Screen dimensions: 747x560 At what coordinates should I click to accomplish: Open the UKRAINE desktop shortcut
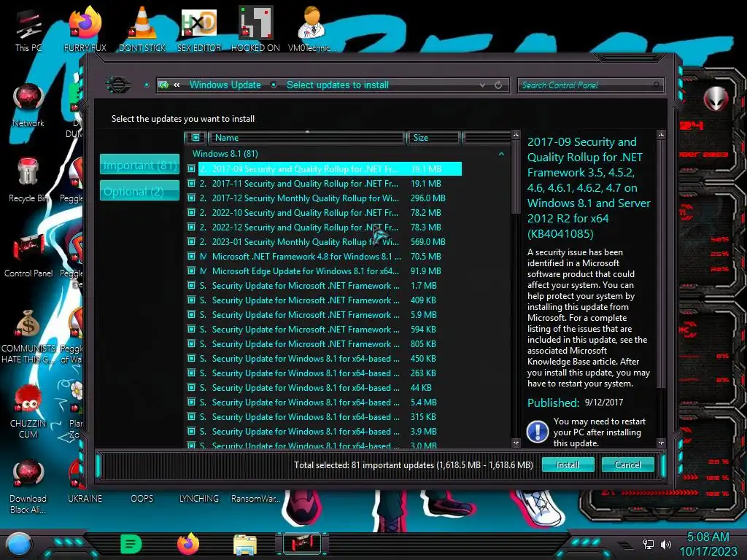click(85, 498)
